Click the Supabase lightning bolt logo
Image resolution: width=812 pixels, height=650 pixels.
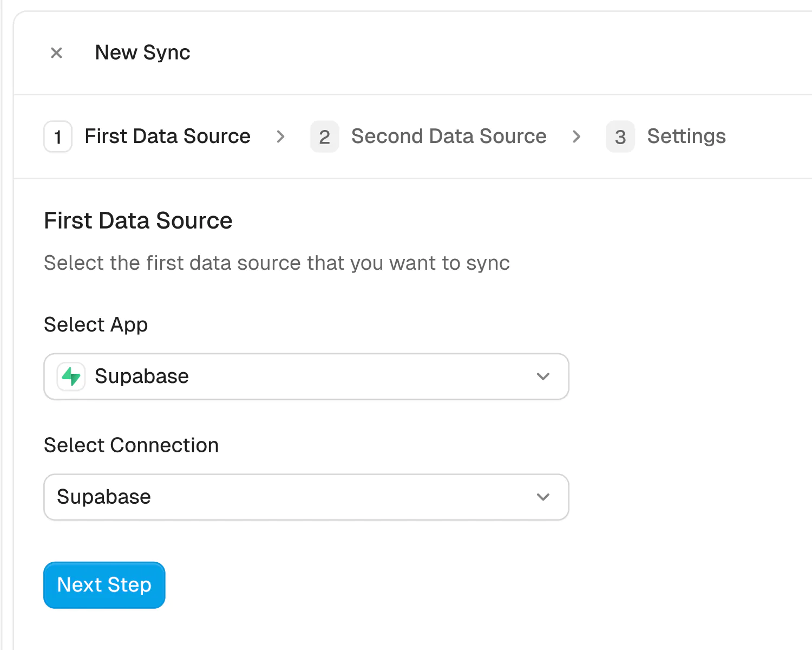(71, 376)
